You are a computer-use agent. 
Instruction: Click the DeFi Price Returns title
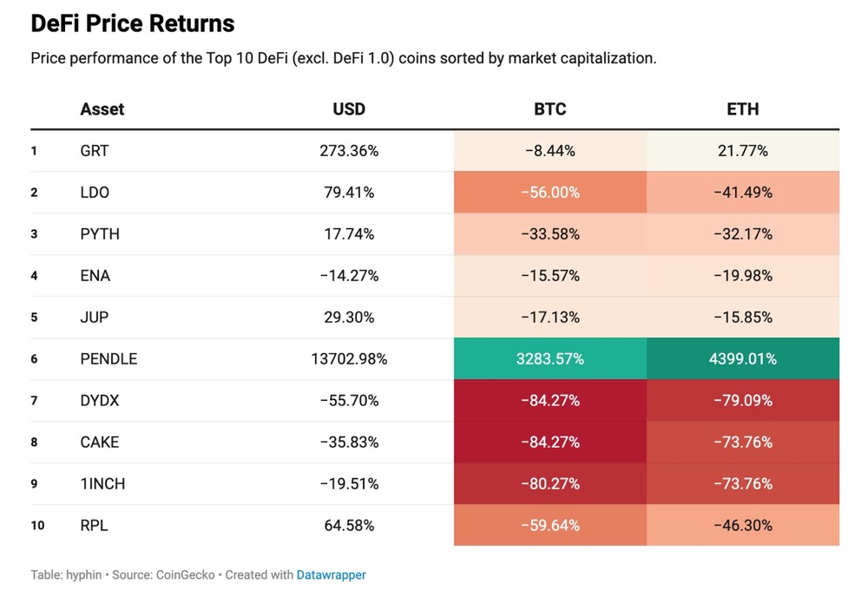point(133,24)
